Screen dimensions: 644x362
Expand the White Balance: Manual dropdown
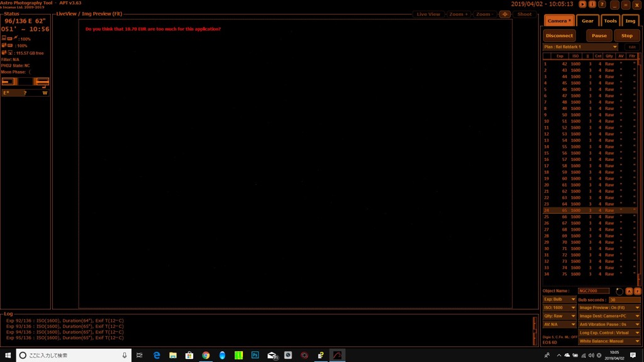tap(609, 341)
